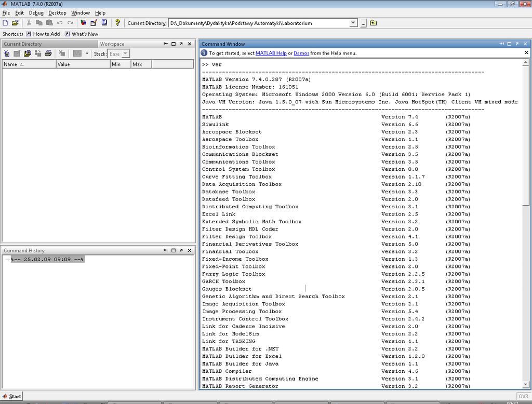Open the plot type dropdown arrow
The height and width of the screenshot is (404, 532).
click(x=87, y=53)
